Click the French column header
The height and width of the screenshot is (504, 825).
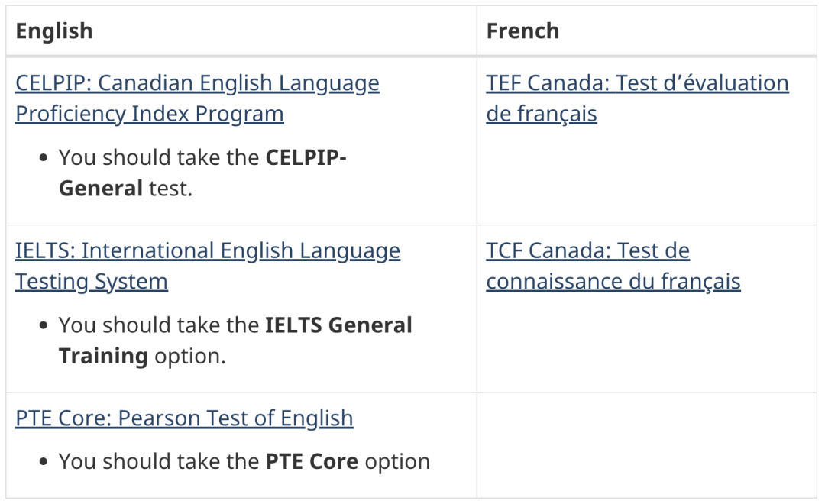click(522, 31)
